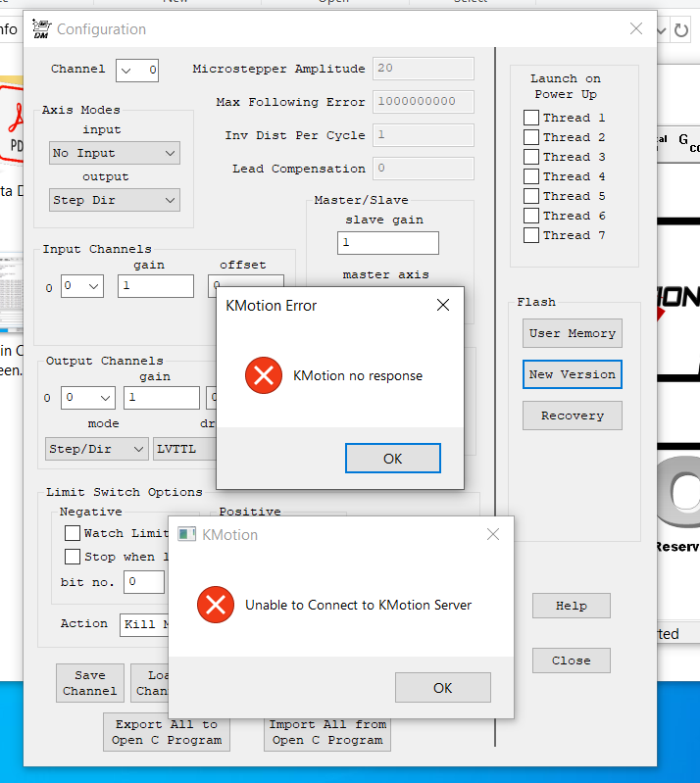Click the KMotion dialog title icon
The width and height of the screenshot is (700, 783).
click(186, 535)
